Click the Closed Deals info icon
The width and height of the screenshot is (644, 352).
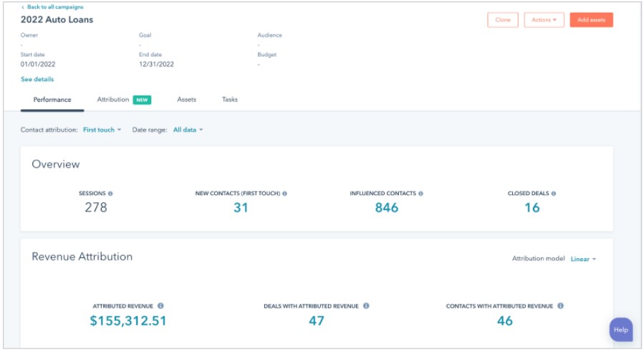(554, 194)
